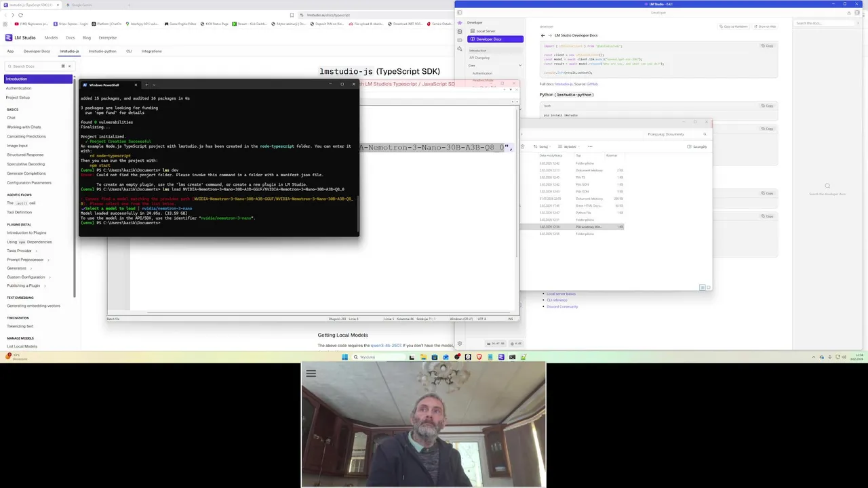Switch to CLI docs tab
Viewport: 868px width, 488px height.
tap(129, 51)
